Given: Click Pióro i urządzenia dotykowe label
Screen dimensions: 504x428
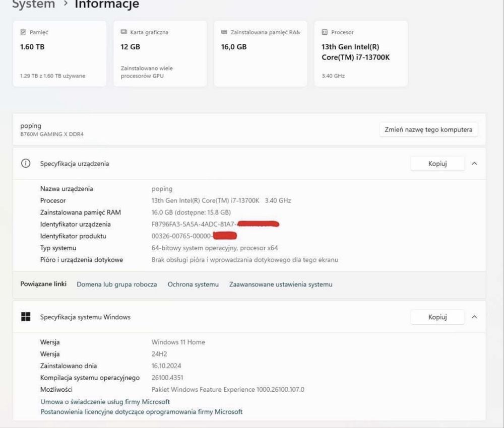Looking at the screenshot, I should tap(81, 260).
